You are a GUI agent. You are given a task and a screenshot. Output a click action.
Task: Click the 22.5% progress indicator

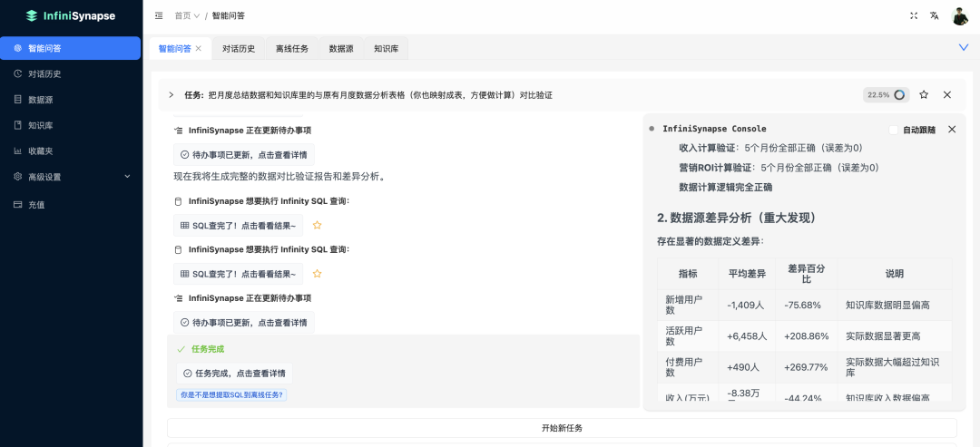pyautogui.click(x=887, y=95)
